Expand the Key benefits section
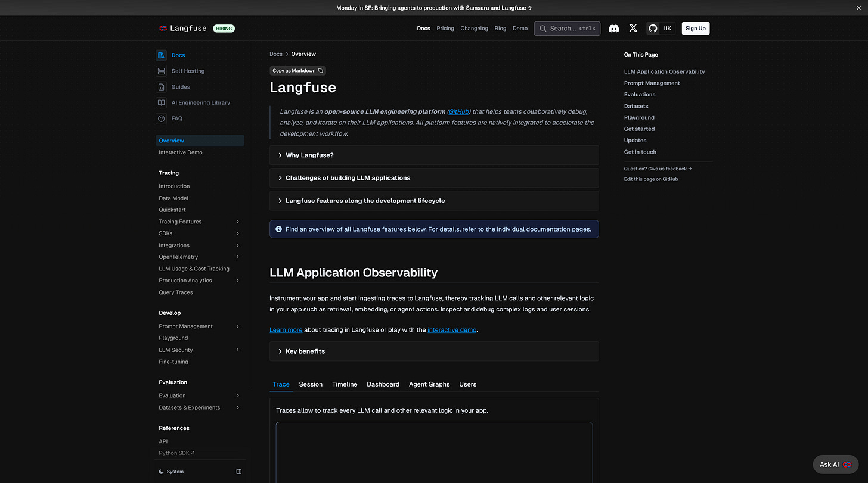This screenshot has height=483, width=868. pyautogui.click(x=434, y=351)
